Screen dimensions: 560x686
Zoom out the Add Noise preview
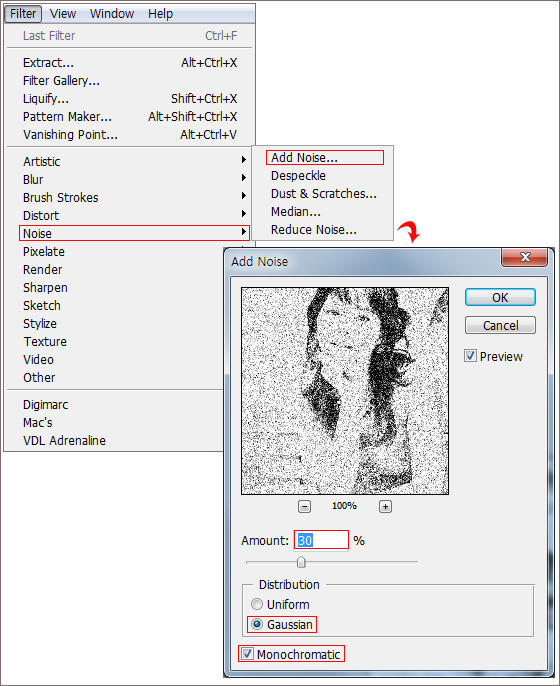pyautogui.click(x=304, y=507)
